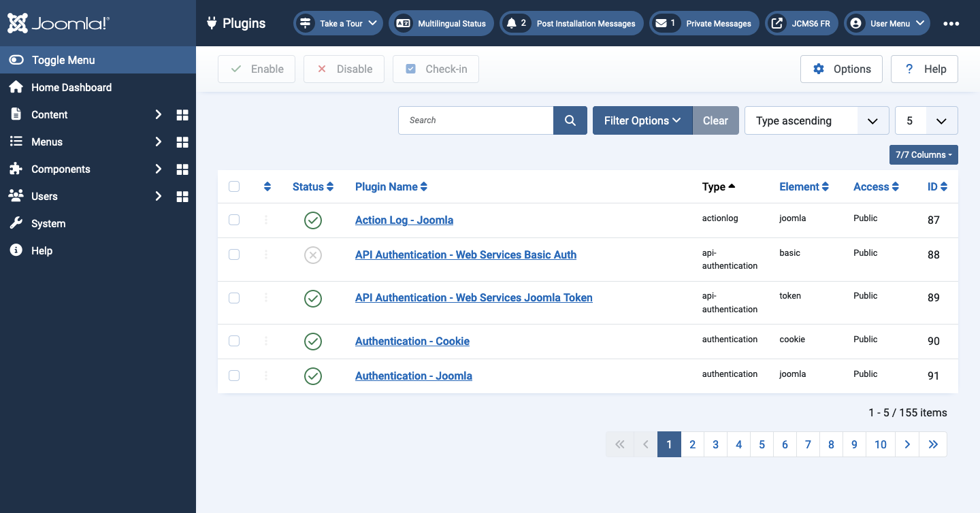Click the Authentication - Cookie status icon
Viewport: 980px width, 513px height.
[313, 342]
